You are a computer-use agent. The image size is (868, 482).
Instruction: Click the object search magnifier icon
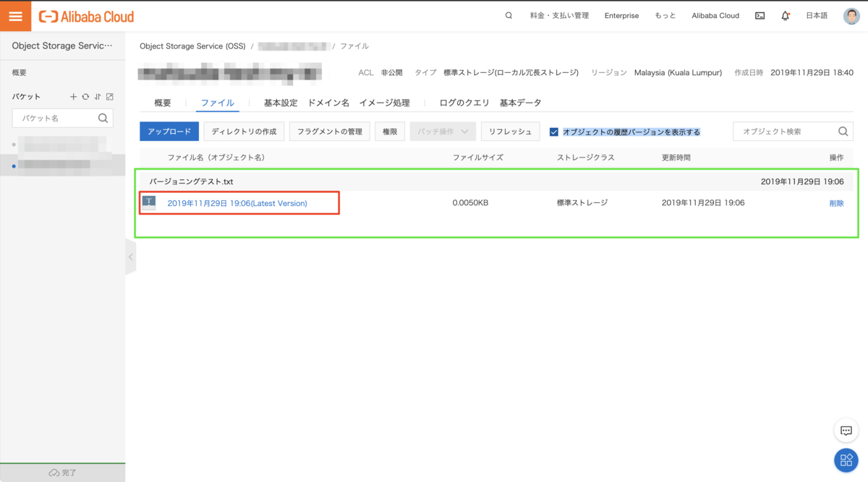pyautogui.click(x=843, y=132)
